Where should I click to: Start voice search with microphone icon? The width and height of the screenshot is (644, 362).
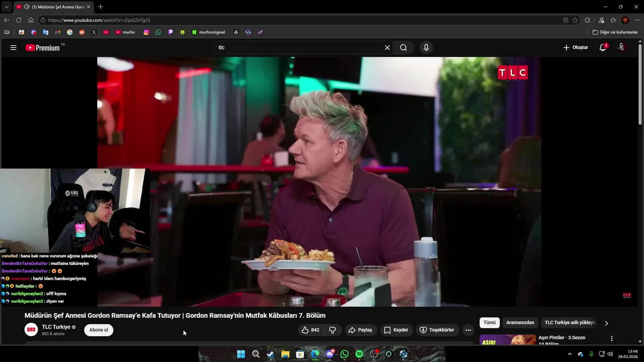coord(426,48)
